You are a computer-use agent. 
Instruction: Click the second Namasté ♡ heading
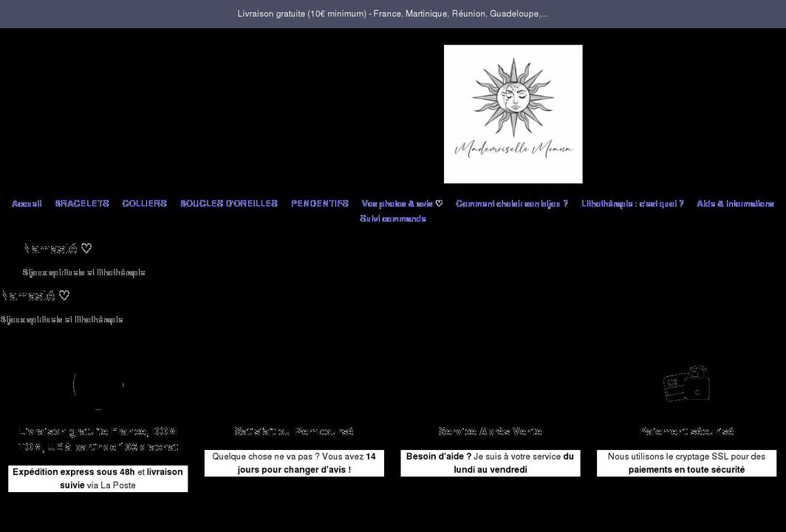coord(35,296)
